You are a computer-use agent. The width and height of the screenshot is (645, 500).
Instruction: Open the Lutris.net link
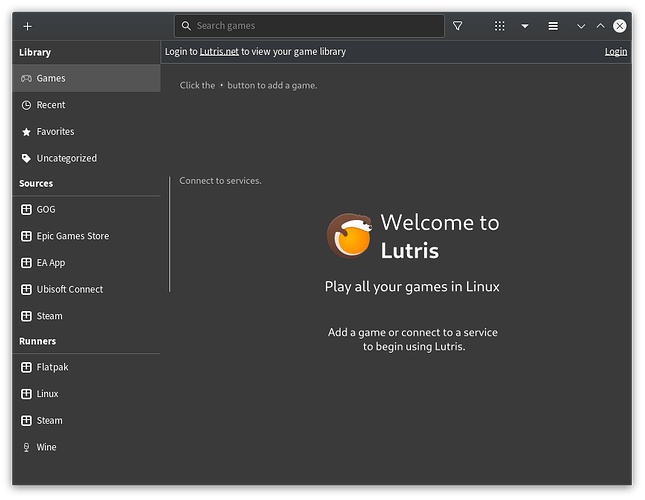point(219,52)
